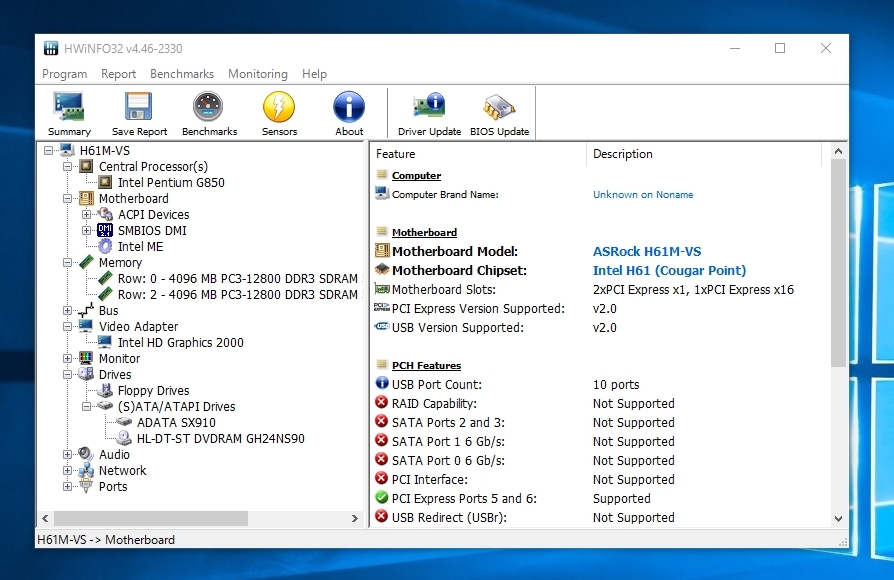Image resolution: width=894 pixels, height=580 pixels.
Task: Click the right panel scroll down arrow
Action: click(x=838, y=518)
